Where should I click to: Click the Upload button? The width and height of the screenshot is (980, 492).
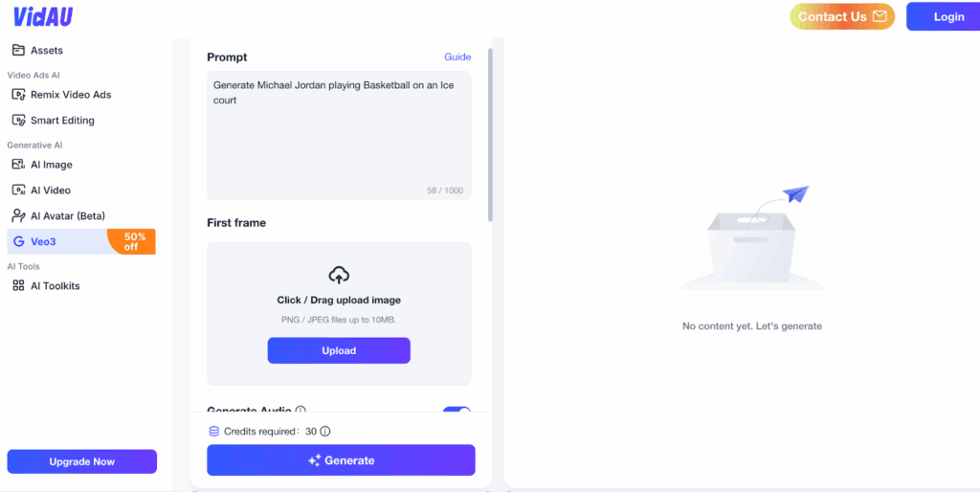pyautogui.click(x=339, y=350)
